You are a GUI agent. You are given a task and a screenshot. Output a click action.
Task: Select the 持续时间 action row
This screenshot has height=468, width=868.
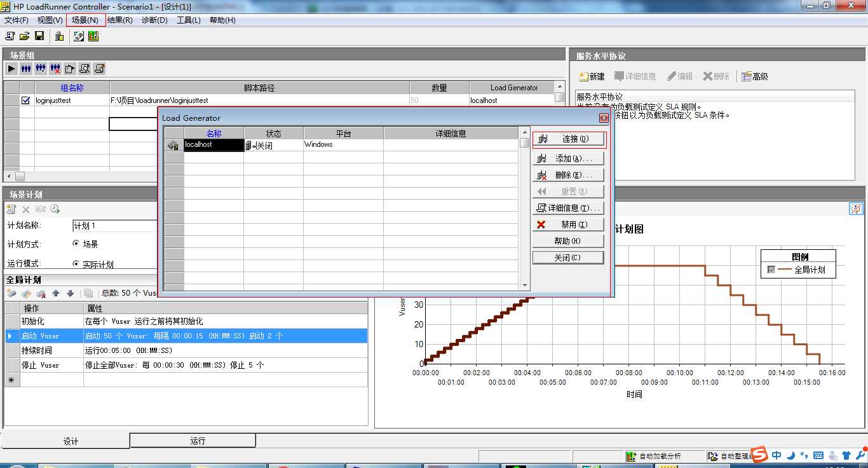point(186,350)
